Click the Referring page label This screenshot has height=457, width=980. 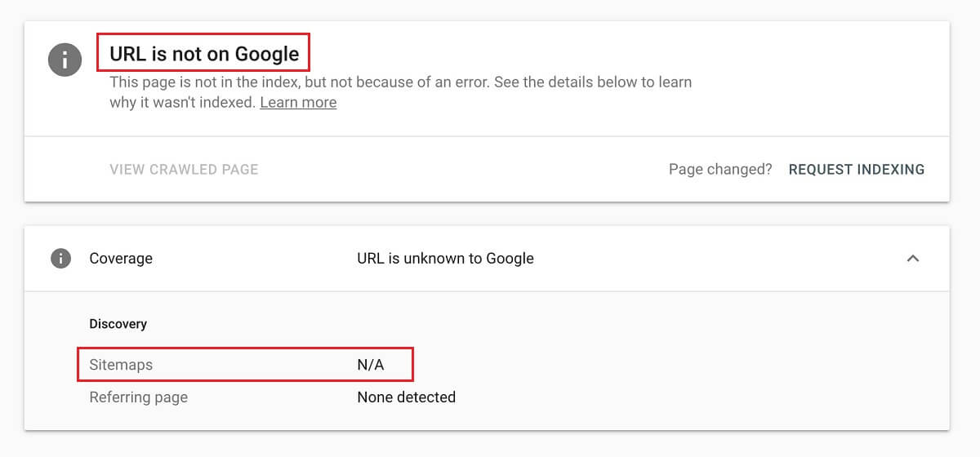click(x=138, y=397)
